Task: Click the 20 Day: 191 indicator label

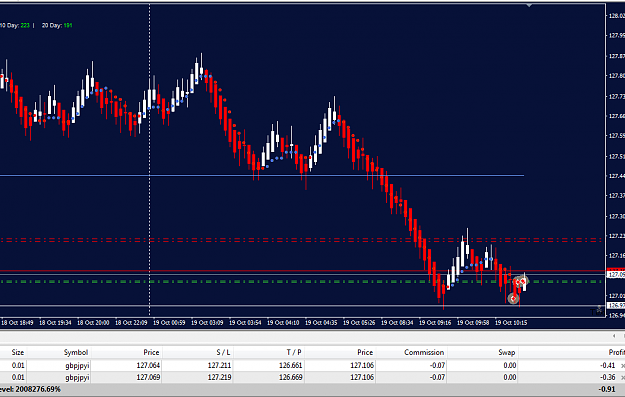Action: (57, 26)
